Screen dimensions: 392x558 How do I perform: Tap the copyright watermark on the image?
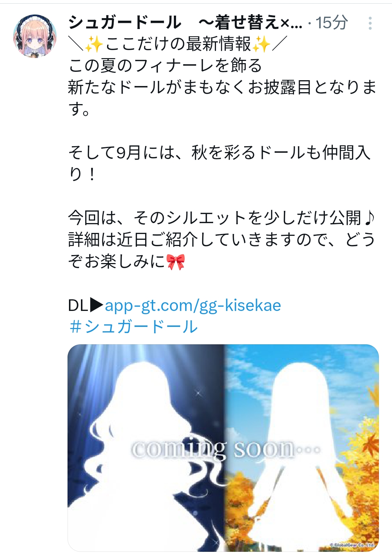352,545
